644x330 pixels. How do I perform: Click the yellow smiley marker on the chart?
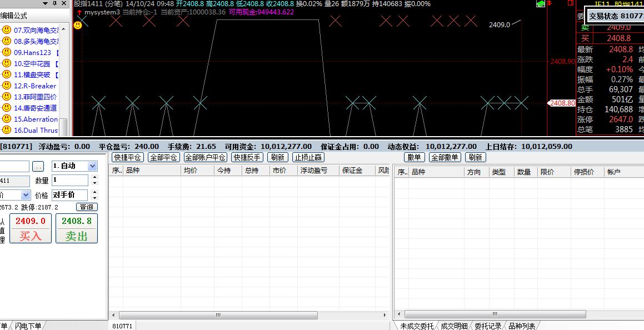point(78,25)
